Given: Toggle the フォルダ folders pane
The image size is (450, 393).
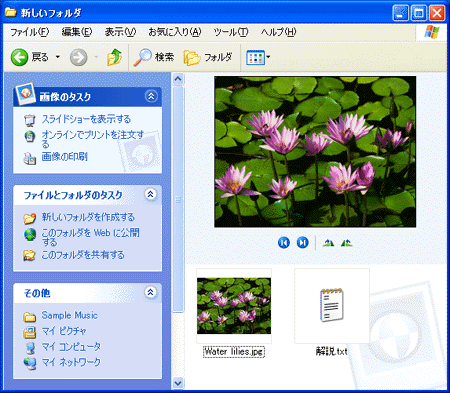Looking at the screenshot, I should click(x=208, y=57).
